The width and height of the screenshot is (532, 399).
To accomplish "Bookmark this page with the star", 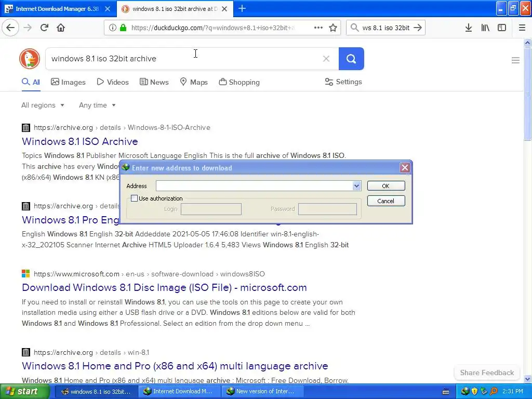I will click(333, 28).
